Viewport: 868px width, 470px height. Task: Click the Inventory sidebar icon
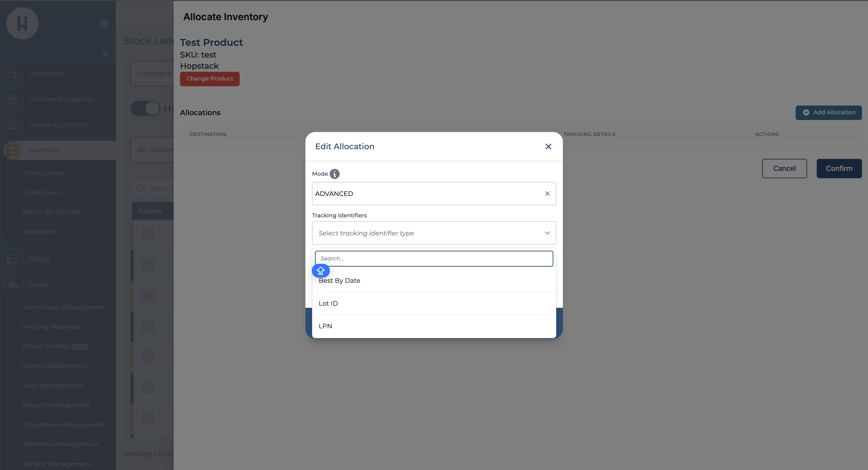(13, 150)
